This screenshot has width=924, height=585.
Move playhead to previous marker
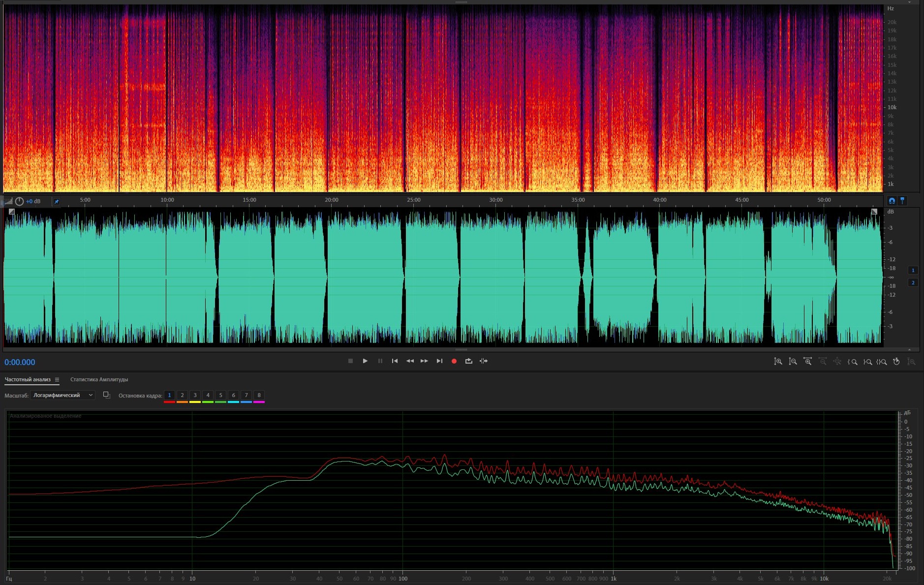(x=395, y=361)
